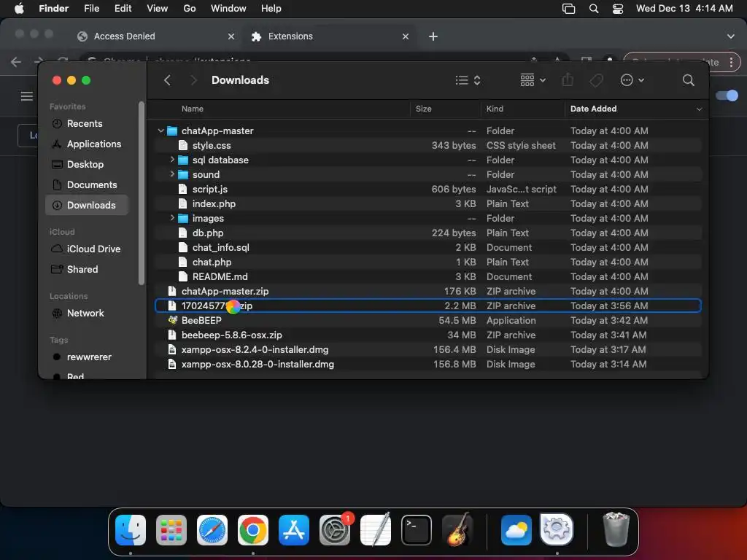Image resolution: width=747 pixels, height=560 pixels.
Task: Launch Safari from the Dock
Action: point(212,530)
